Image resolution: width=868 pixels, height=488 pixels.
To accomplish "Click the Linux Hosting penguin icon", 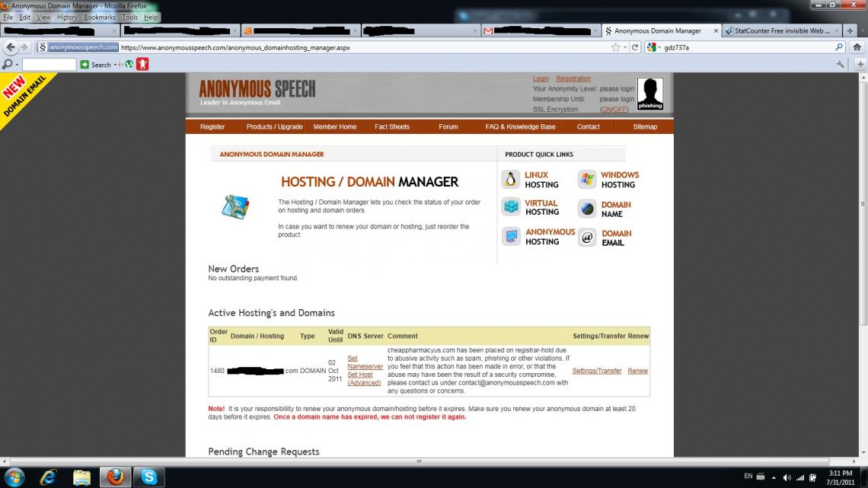I will tap(510, 179).
